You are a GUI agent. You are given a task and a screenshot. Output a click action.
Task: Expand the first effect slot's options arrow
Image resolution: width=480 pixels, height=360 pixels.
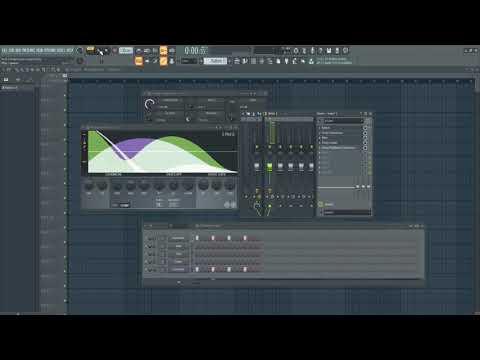tap(320, 128)
